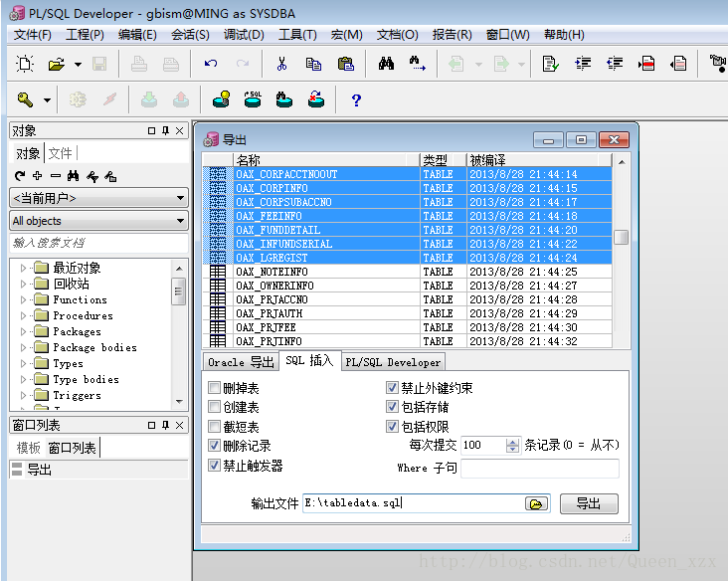728x581 pixels.
Task: Open the <当前用户> dropdown
Action: click(98, 198)
